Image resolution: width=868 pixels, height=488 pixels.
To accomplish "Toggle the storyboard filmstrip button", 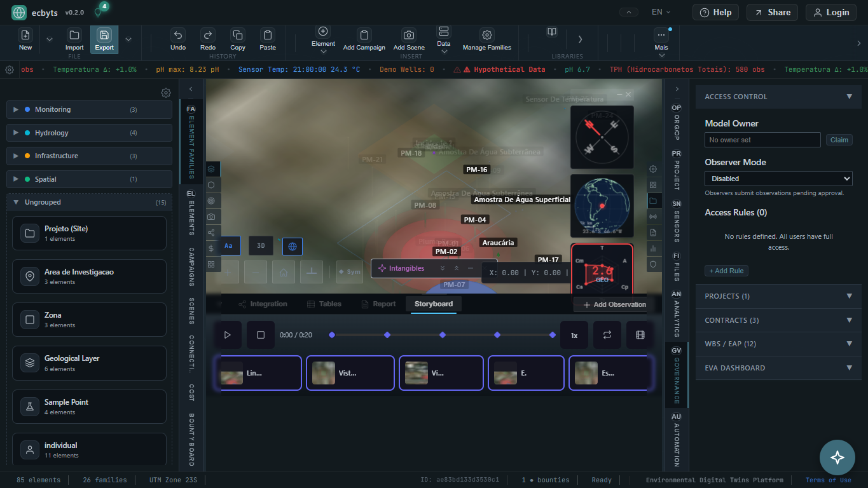I will [640, 335].
